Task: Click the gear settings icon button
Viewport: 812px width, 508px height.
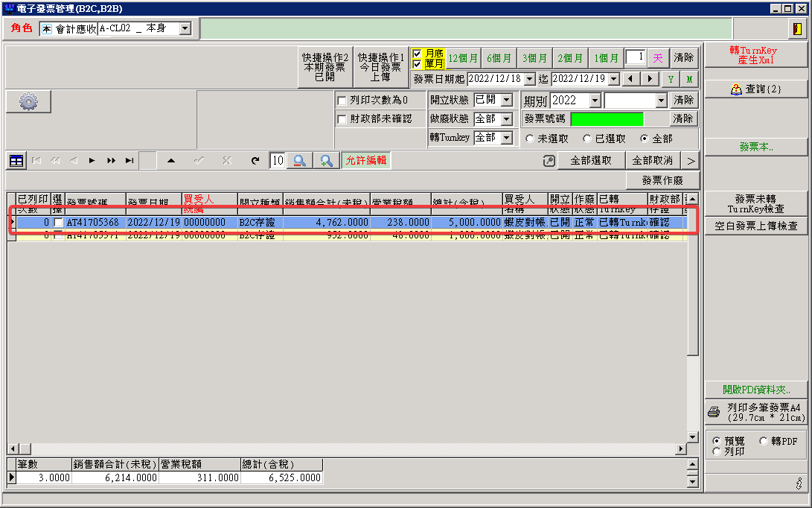Action: pos(28,102)
